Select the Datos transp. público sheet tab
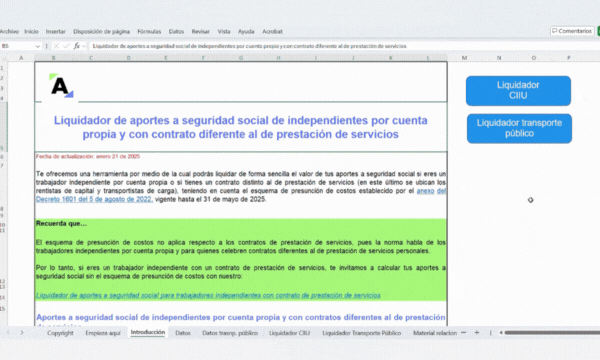Screen dimensions: 600x360 click(x=230, y=333)
